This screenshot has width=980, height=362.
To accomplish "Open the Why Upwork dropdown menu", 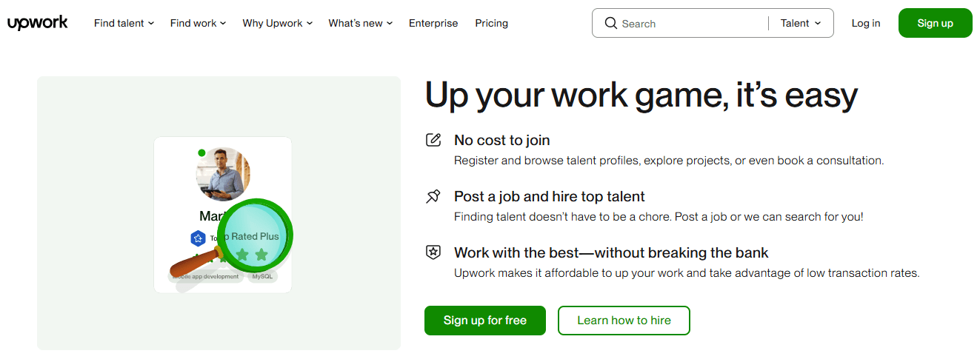I will (277, 23).
